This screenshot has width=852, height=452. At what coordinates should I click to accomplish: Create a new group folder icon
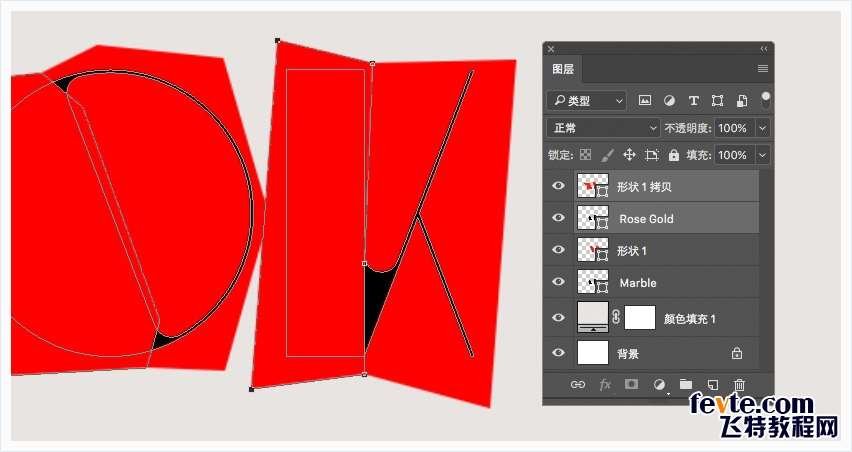[686, 384]
